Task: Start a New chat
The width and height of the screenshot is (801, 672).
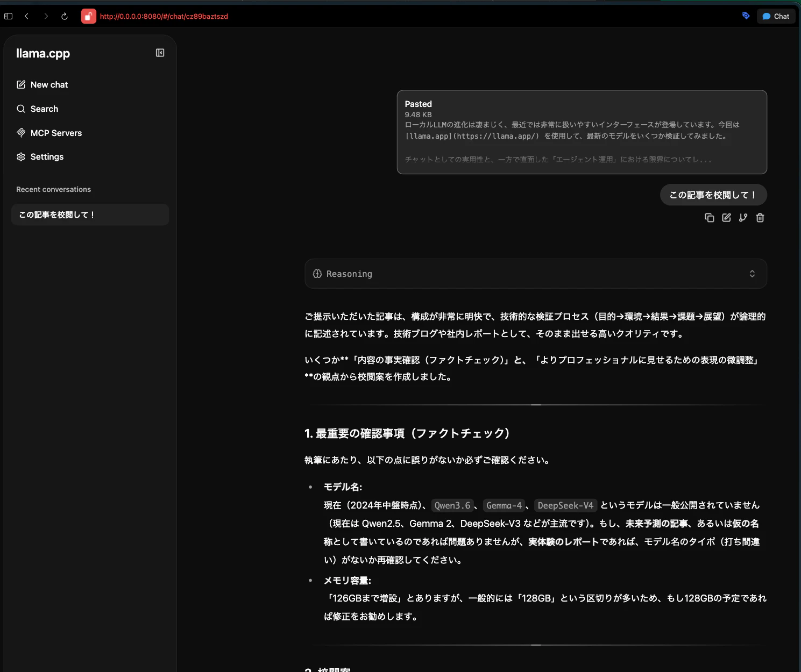Action: click(49, 84)
